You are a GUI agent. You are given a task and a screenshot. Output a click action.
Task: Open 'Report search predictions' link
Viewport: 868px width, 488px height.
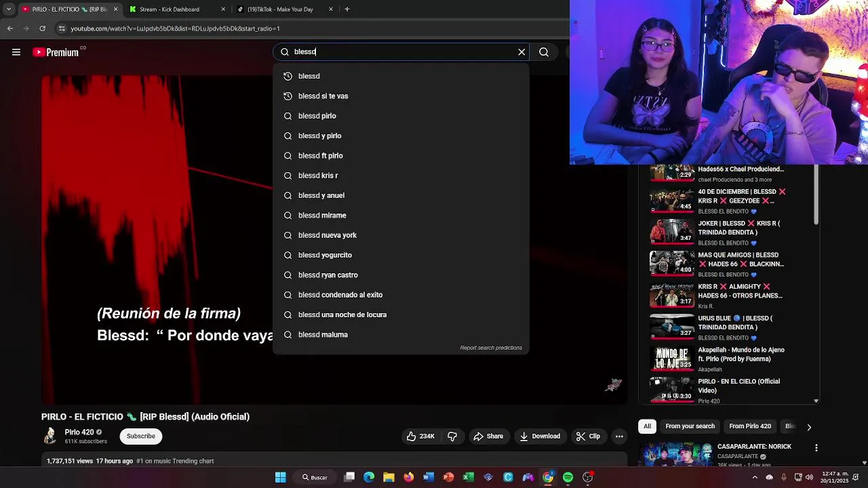pyautogui.click(x=491, y=348)
